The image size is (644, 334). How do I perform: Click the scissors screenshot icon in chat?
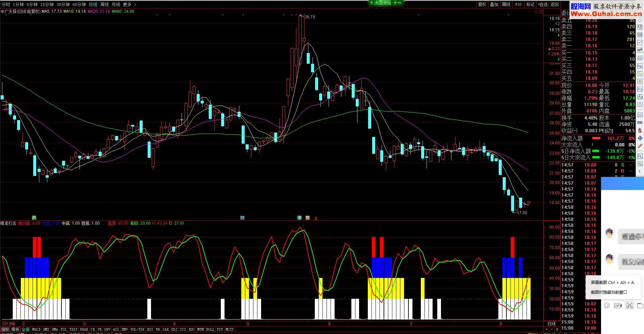pyautogui.click(x=629, y=305)
